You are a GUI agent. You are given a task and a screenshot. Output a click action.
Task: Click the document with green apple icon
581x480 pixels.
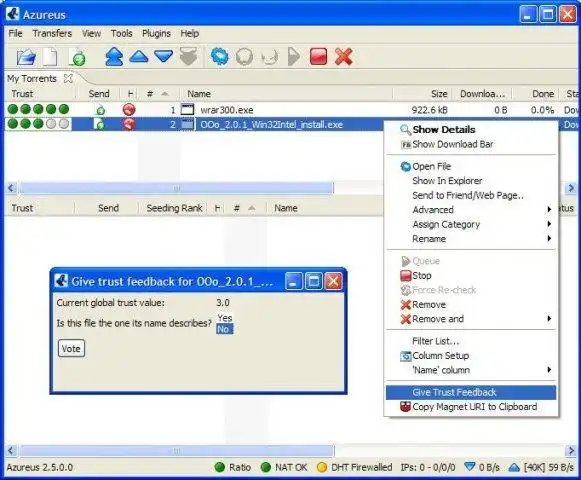coord(77,57)
